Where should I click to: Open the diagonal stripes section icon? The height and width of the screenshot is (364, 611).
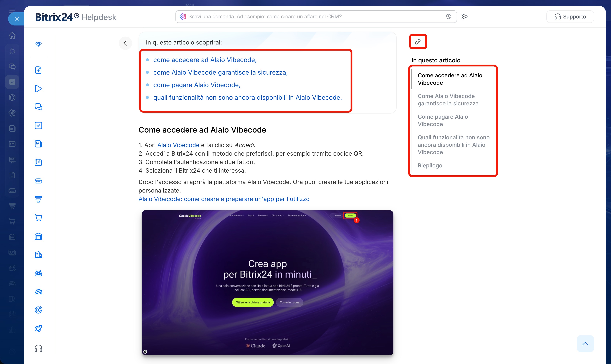(x=39, y=292)
